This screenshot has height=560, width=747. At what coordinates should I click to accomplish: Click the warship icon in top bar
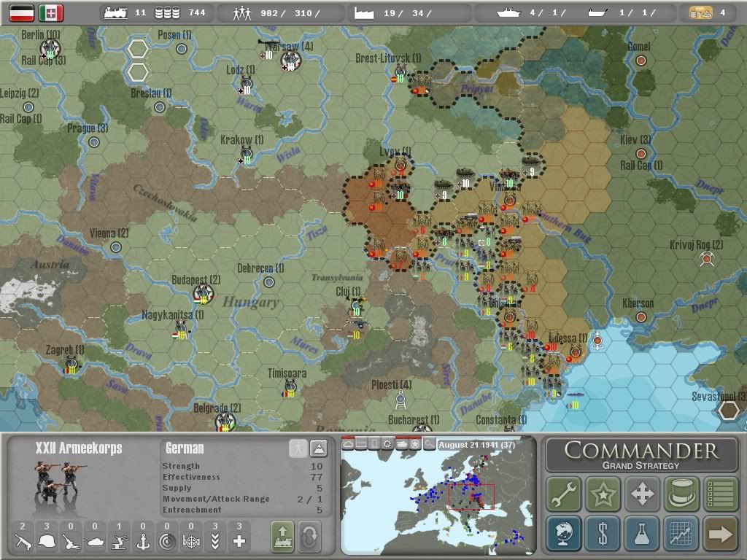click(x=508, y=13)
